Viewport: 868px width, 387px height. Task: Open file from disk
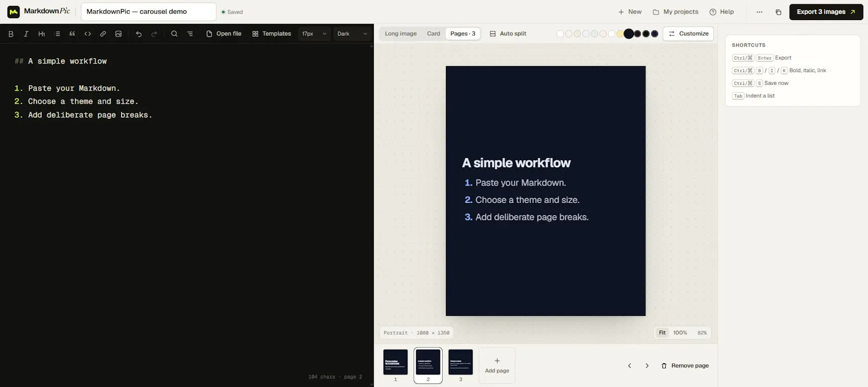[x=224, y=34]
